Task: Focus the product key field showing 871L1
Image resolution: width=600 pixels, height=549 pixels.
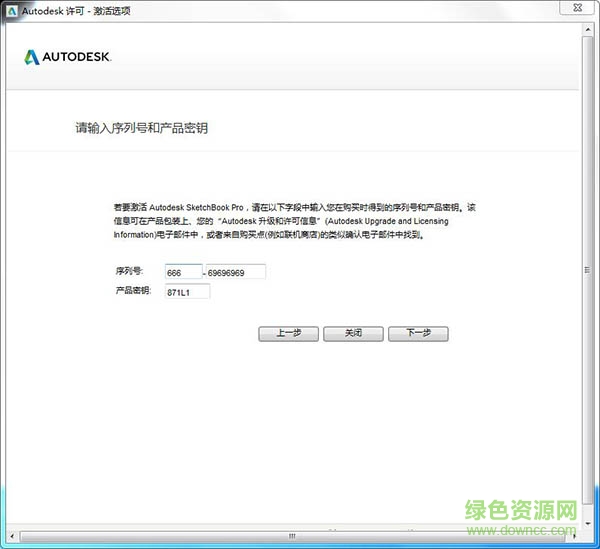Action: coord(187,291)
